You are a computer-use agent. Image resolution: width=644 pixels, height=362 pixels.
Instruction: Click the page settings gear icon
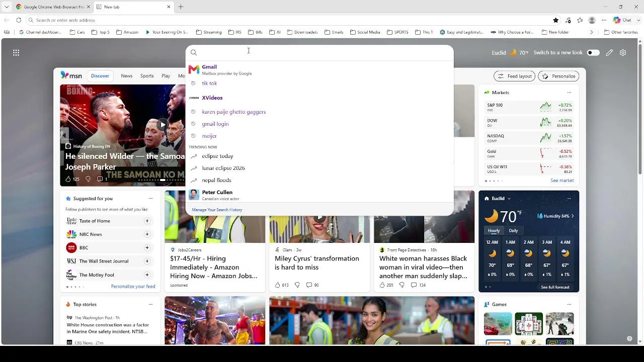point(623,53)
